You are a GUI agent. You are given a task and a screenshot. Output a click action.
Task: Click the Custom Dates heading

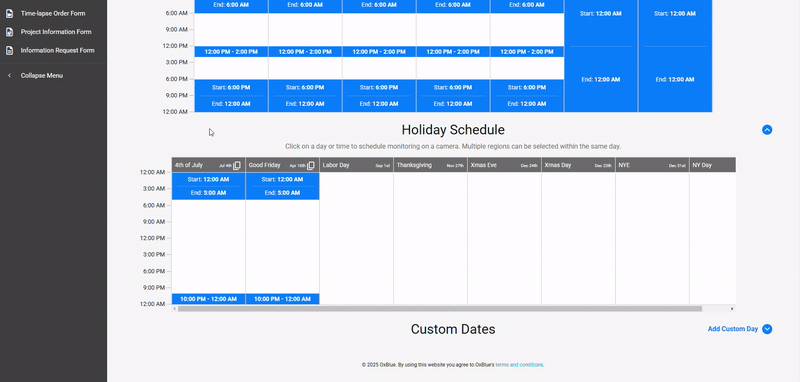tap(453, 329)
